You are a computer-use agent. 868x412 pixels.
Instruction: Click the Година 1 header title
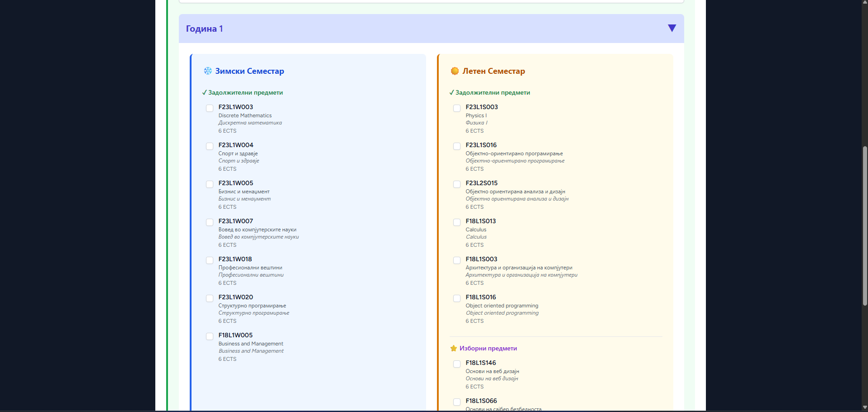point(204,29)
